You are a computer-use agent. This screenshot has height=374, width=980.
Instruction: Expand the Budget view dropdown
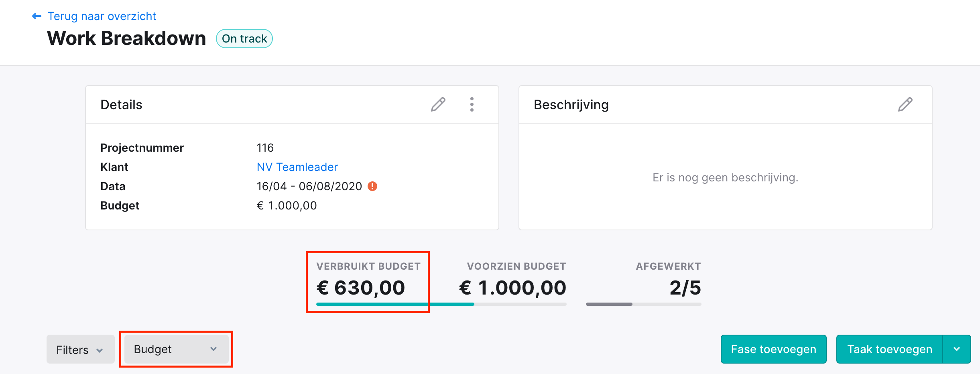coord(176,349)
